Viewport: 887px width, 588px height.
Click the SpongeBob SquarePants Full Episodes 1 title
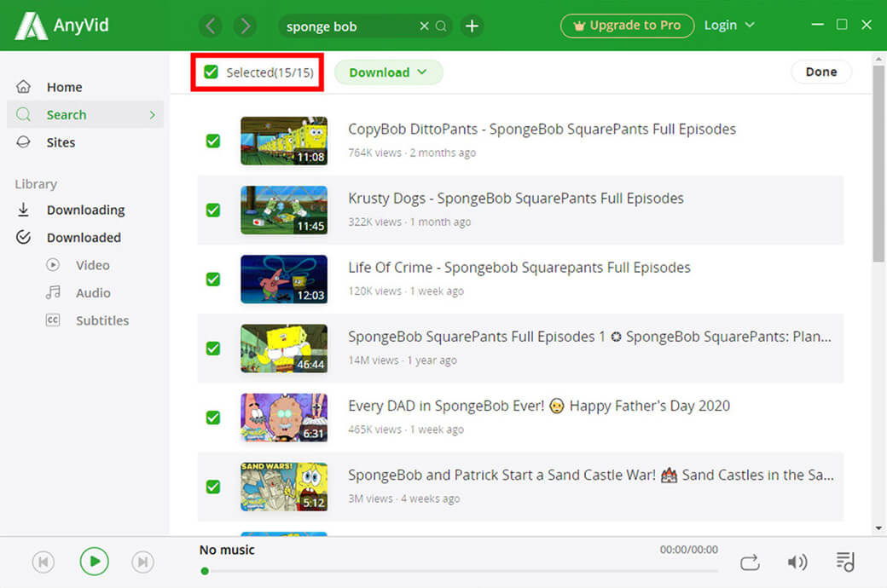[589, 337]
